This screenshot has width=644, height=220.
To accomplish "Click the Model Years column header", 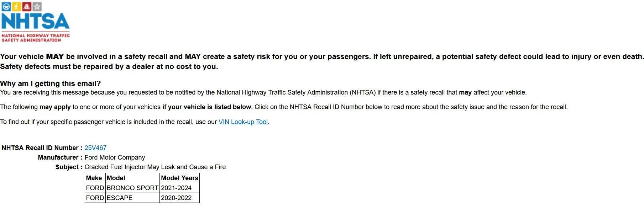I will click(179, 178).
